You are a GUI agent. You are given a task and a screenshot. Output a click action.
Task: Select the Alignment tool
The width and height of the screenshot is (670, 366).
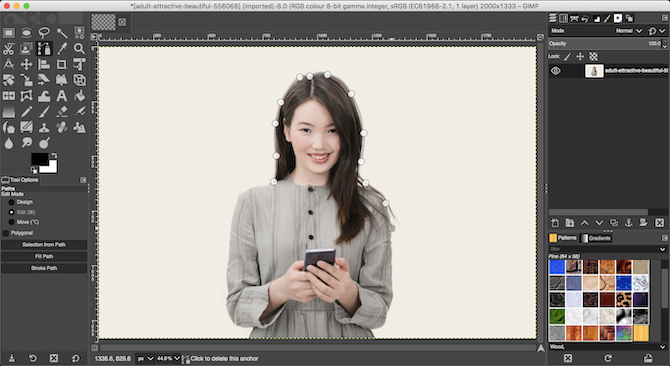click(44, 64)
